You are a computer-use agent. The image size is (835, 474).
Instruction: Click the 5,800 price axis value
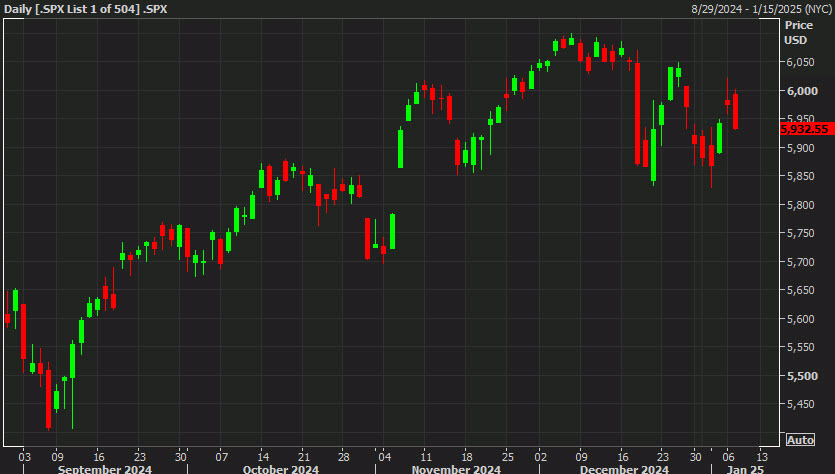[x=800, y=205]
